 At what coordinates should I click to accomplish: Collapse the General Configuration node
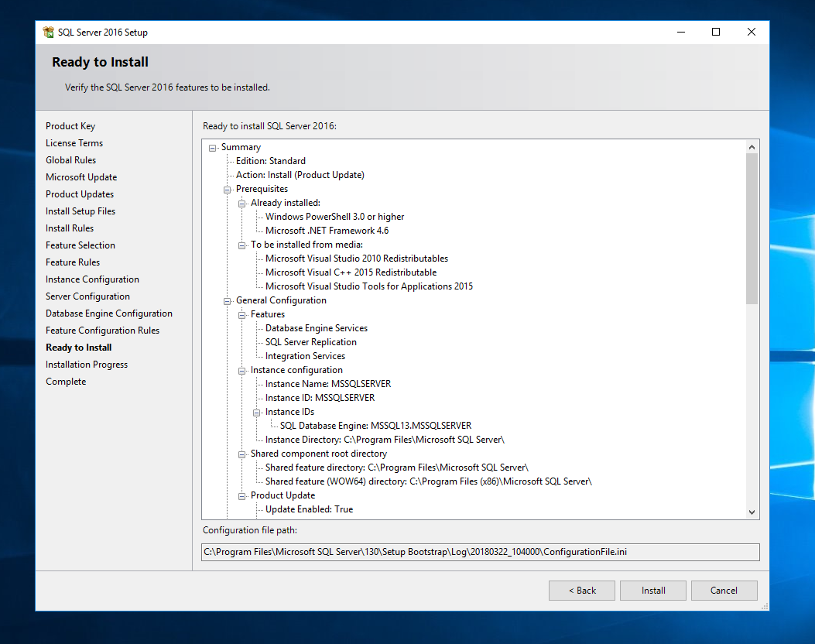[227, 300]
